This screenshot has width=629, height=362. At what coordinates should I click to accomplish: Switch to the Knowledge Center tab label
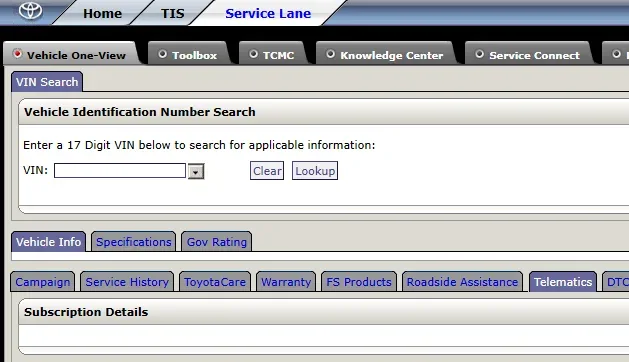click(x=392, y=55)
